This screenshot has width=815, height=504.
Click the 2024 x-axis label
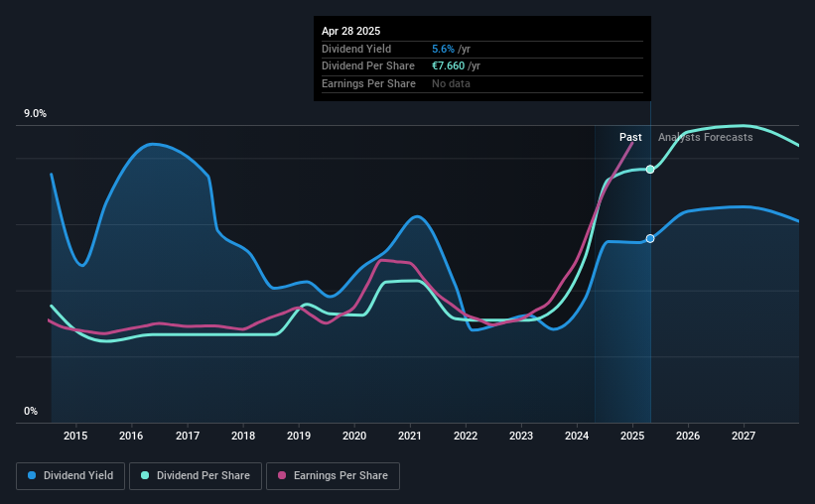click(577, 436)
